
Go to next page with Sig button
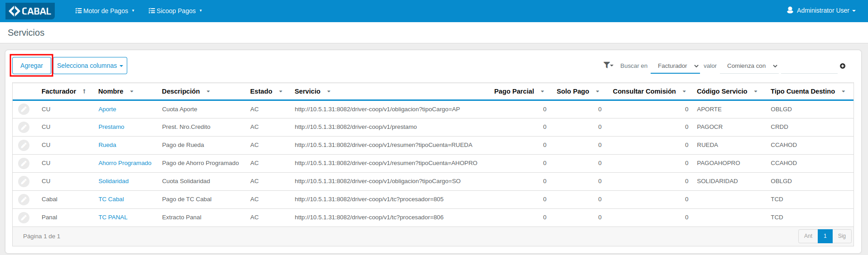point(842,236)
